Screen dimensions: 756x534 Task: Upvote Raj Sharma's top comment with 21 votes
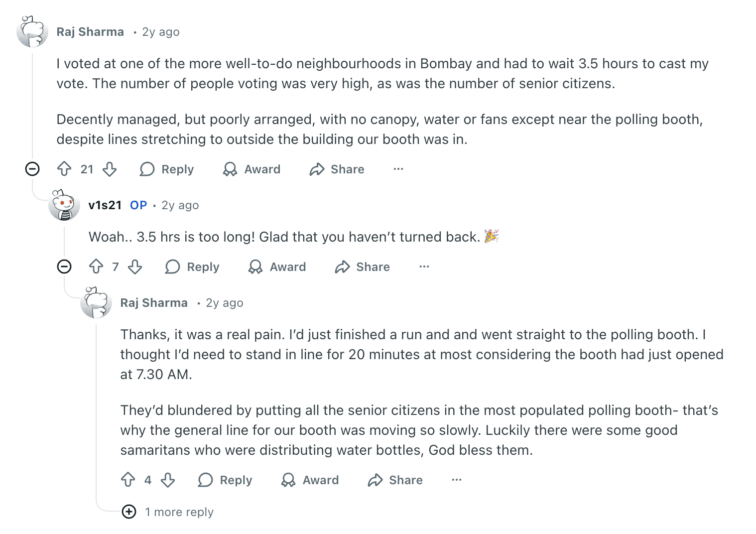coord(64,169)
